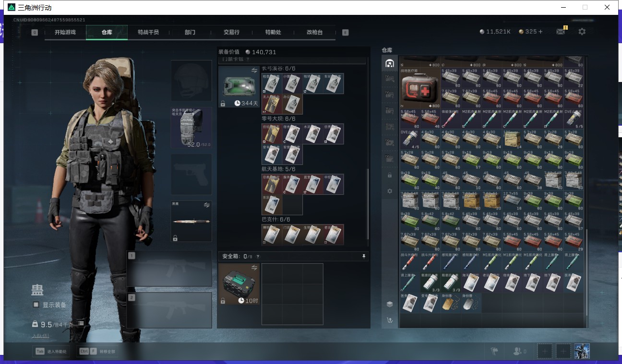Click the 航天基地: 5/6 label
Screen dimensions: 622x364
[278, 169]
